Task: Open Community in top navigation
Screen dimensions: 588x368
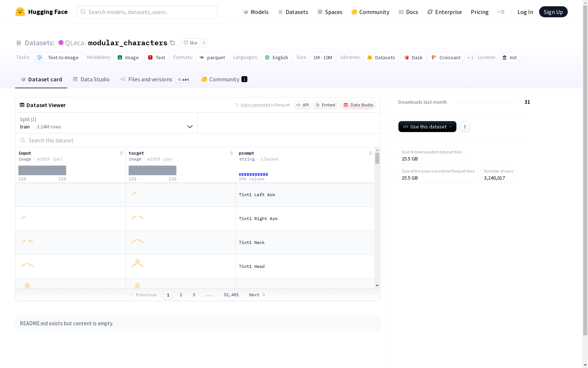Action: click(x=370, y=12)
